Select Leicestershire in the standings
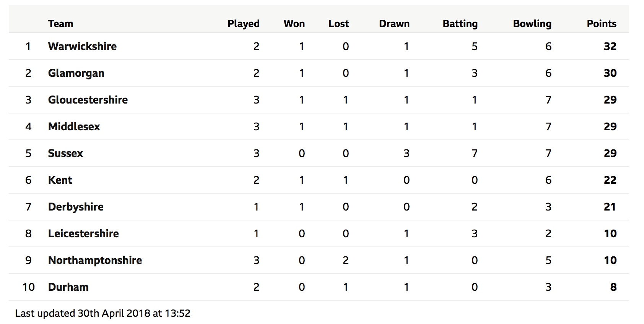The image size is (644, 324). [x=83, y=233]
